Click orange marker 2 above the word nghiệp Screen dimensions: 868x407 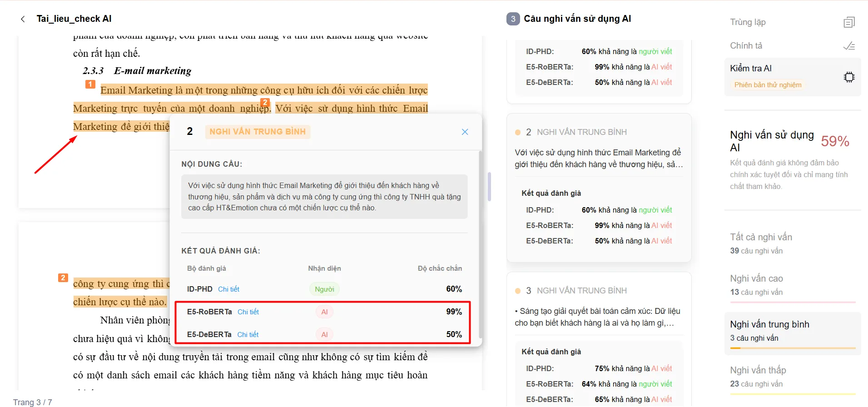coord(265,102)
